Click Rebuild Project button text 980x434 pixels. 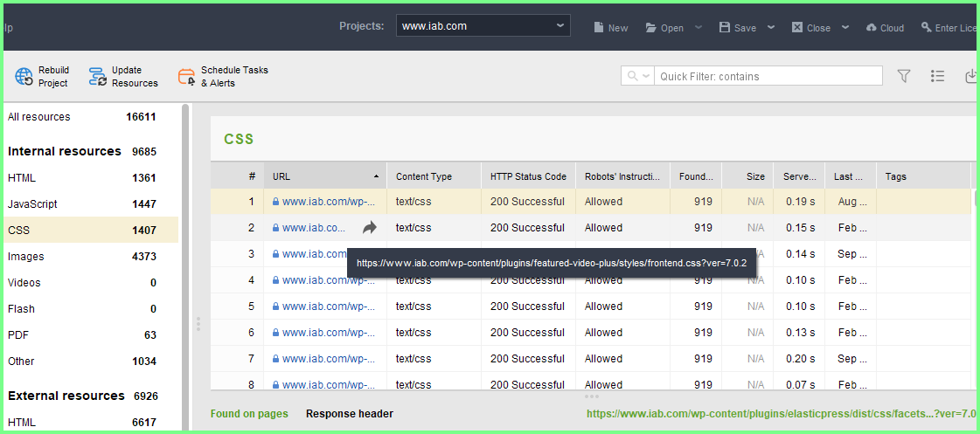(53, 76)
